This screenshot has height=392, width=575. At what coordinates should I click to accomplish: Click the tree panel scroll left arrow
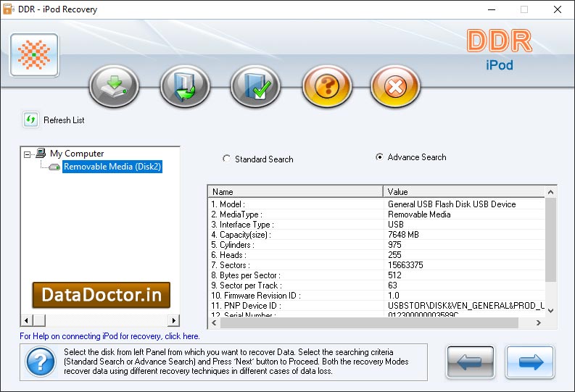pos(26,320)
